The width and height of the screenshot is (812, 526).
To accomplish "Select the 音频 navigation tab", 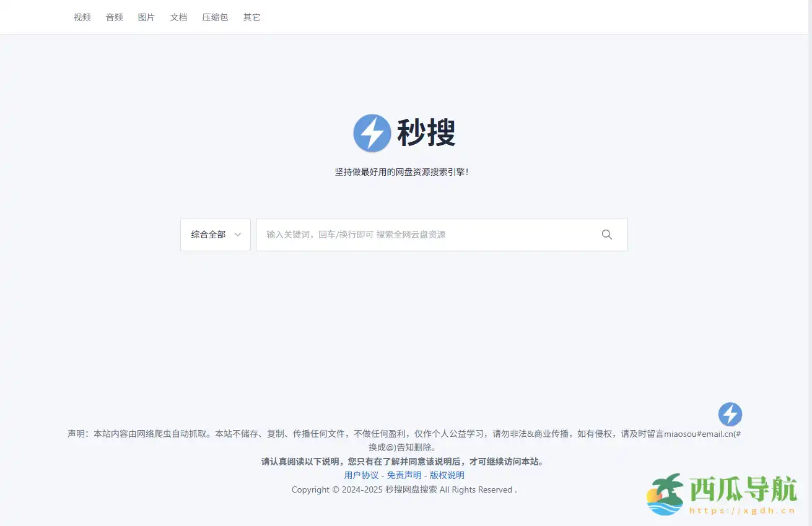I will (114, 17).
